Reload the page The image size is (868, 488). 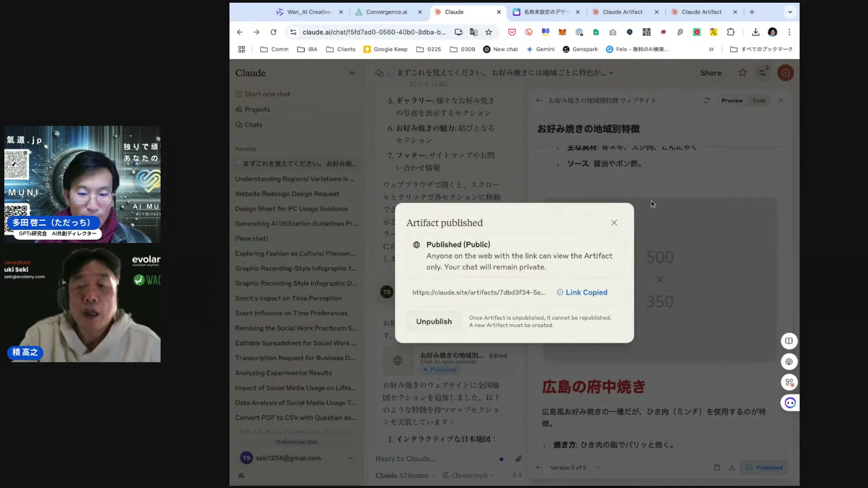coord(273,32)
